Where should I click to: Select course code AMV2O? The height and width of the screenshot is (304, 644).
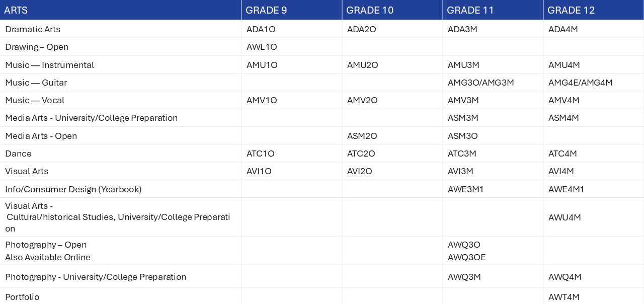coord(362,100)
